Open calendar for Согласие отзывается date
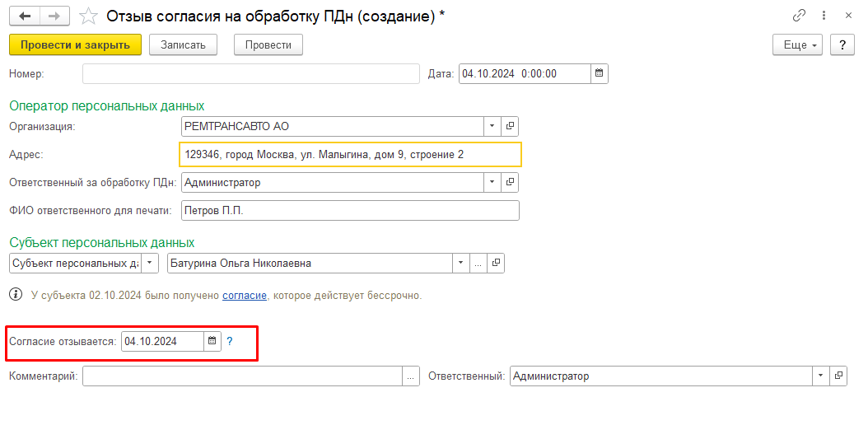Image resolution: width=868 pixels, height=425 pixels. [x=212, y=341]
